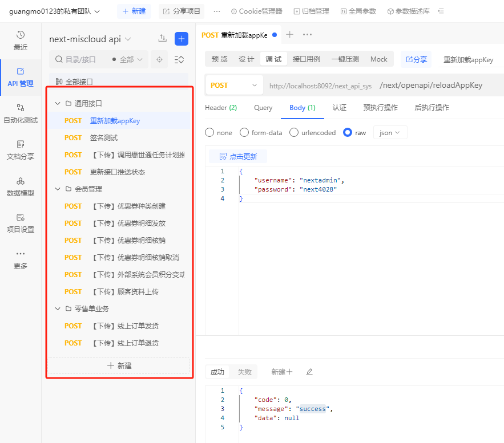
Task: Open the 项目设置 sidebar section
Action: (x=20, y=223)
